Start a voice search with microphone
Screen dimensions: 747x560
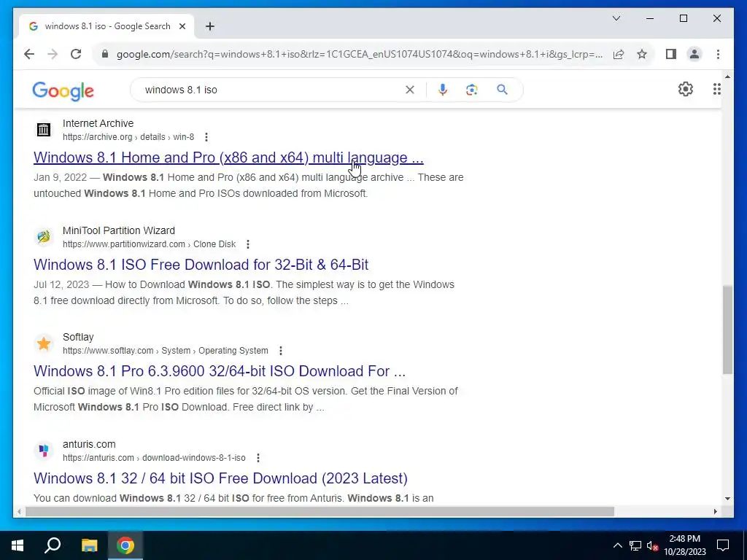tap(443, 90)
